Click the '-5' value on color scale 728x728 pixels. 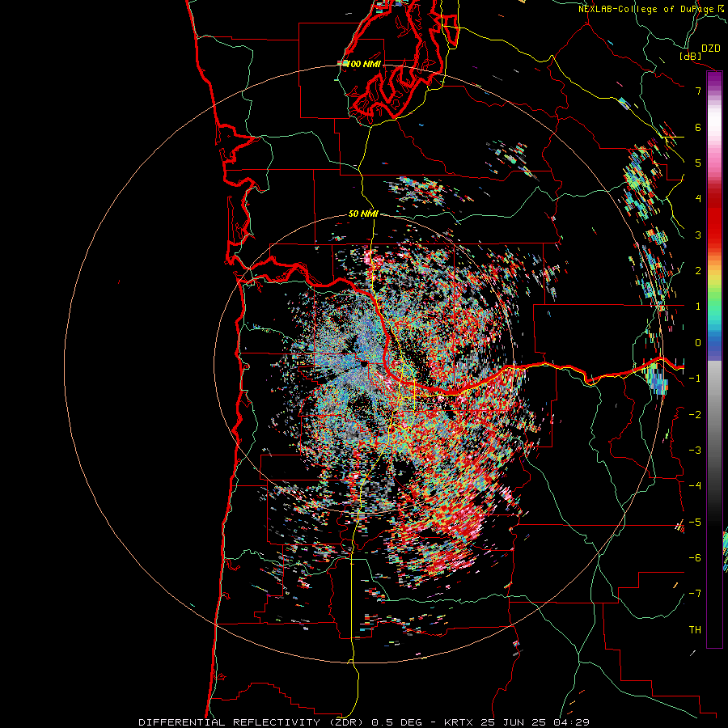pos(695,523)
